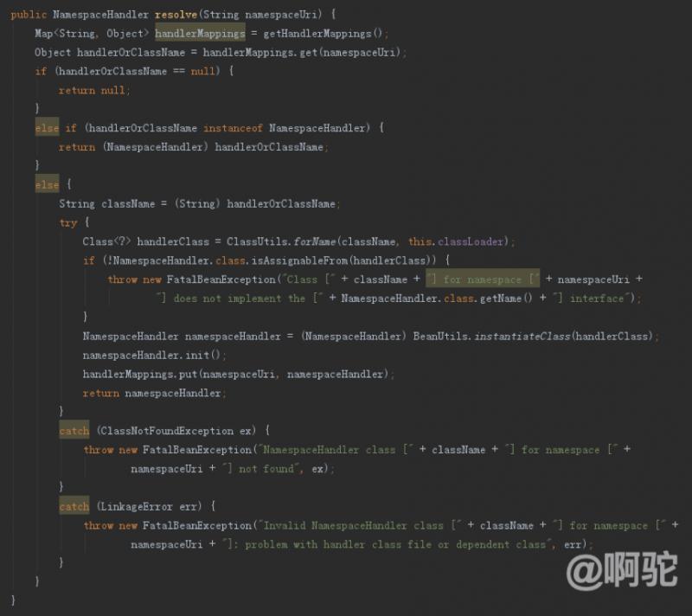The width and height of the screenshot is (692, 616).
Task: Click the namespaceHandler.init() call
Action: (151, 355)
